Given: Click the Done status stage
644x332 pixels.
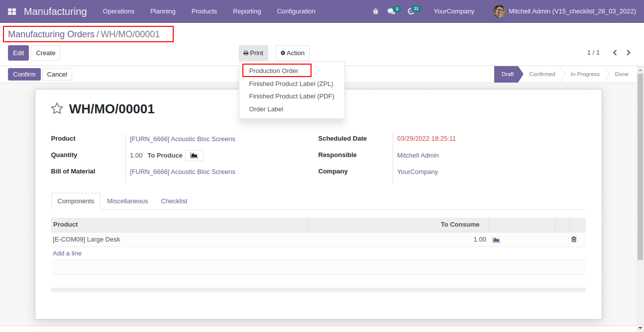Looking at the screenshot, I should click(622, 75).
